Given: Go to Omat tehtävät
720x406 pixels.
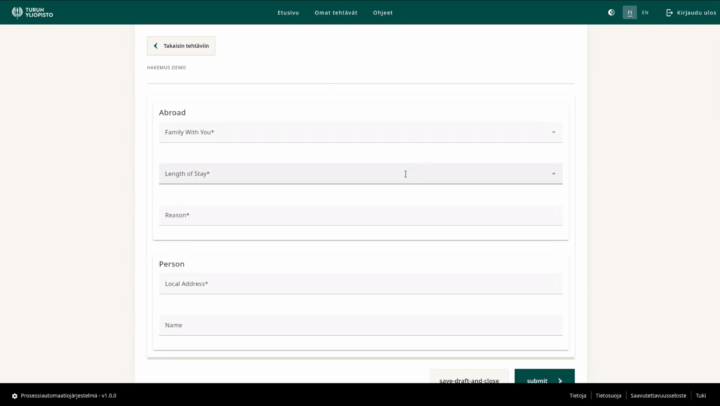Looking at the screenshot, I should pyautogui.click(x=336, y=13).
